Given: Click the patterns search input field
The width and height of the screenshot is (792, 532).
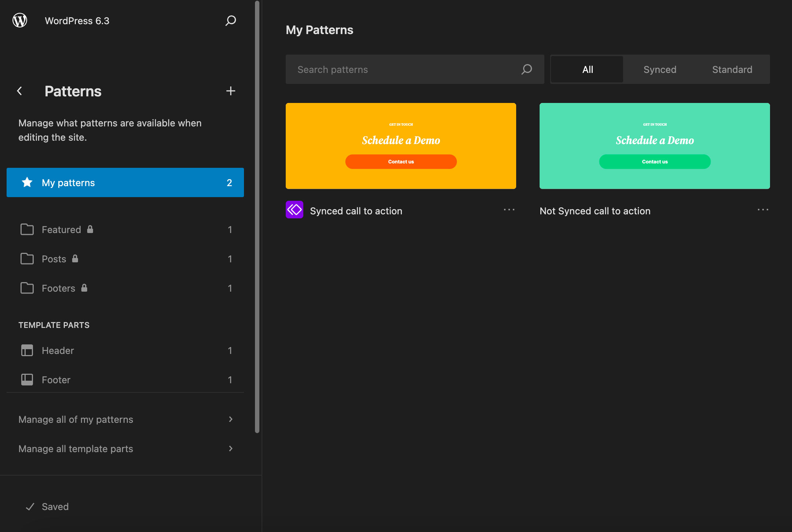Looking at the screenshot, I should coord(414,70).
